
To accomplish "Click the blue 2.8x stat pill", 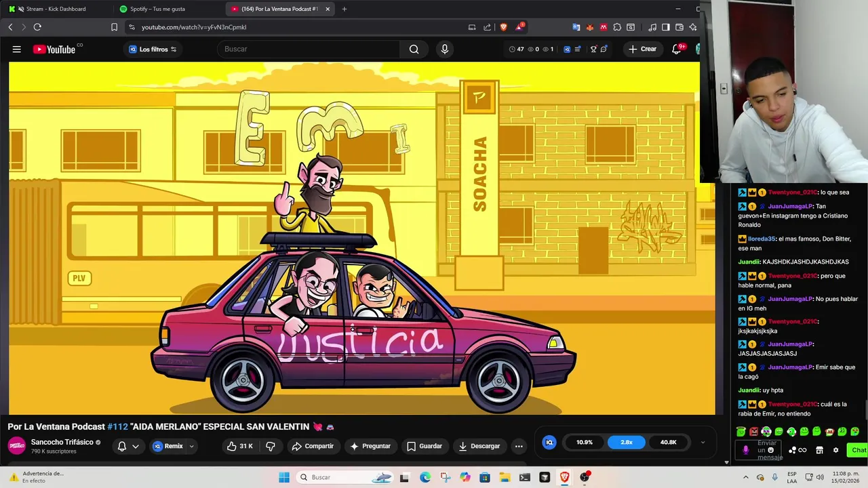I will coord(626,443).
